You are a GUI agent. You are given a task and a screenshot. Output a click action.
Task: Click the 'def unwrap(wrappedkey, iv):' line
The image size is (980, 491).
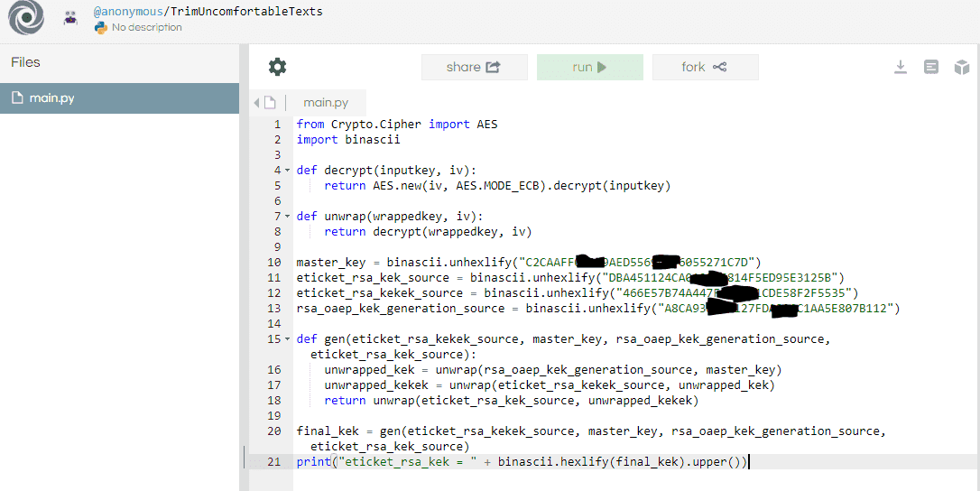click(x=390, y=217)
